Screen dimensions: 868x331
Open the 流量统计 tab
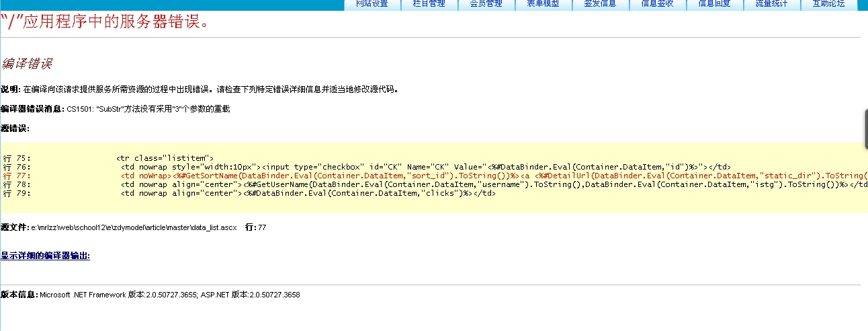(x=772, y=4)
